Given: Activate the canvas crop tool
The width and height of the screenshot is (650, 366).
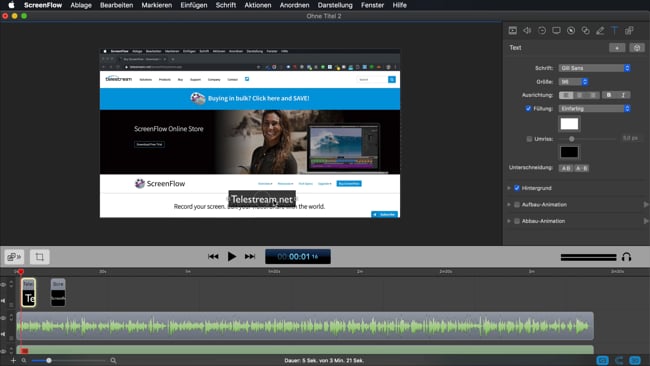Looking at the screenshot, I should (39, 257).
